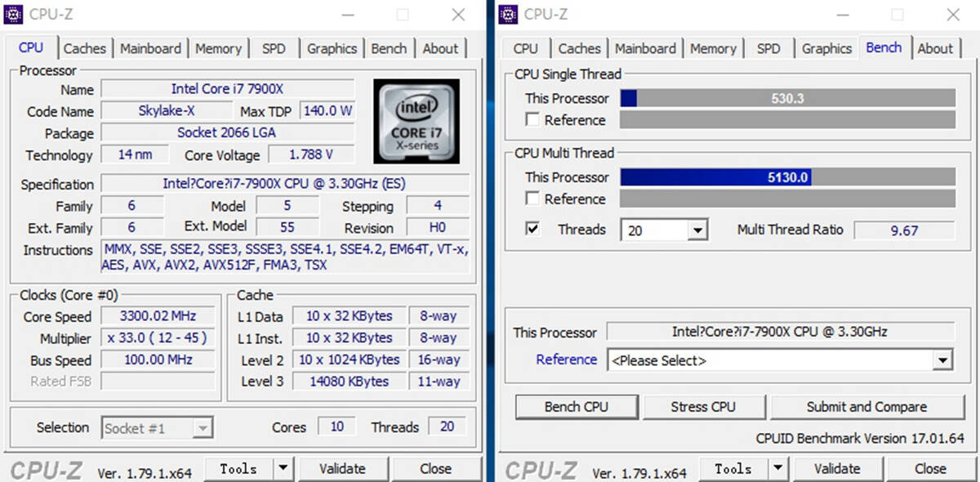
Task: Click the Single Thread score bar showing 530.3
Action: pos(787,98)
